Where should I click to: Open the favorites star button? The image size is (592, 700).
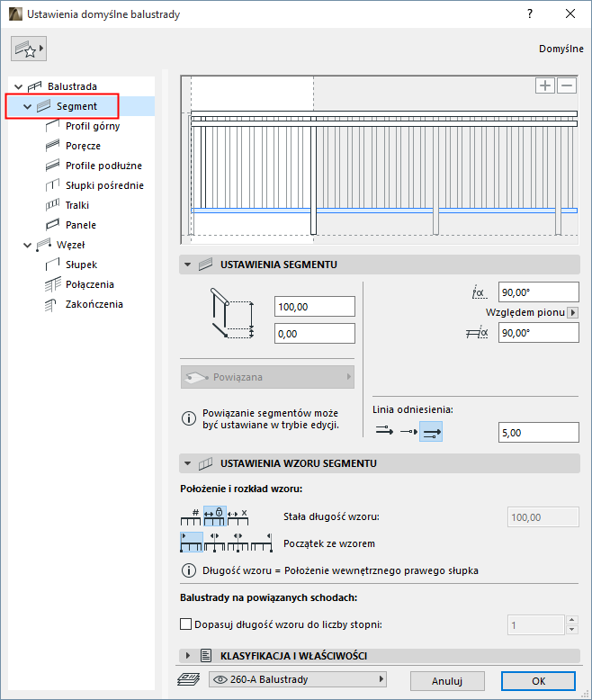(x=29, y=49)
